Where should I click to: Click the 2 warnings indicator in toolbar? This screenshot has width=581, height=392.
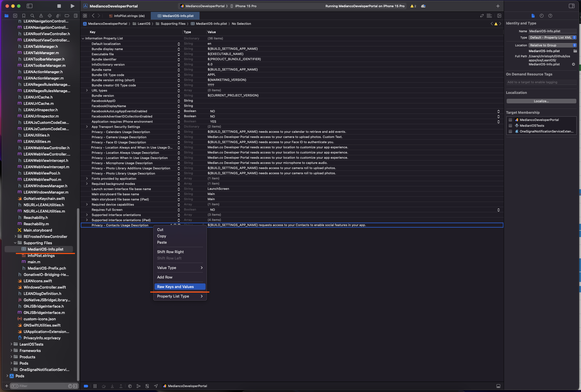[413, 6]
